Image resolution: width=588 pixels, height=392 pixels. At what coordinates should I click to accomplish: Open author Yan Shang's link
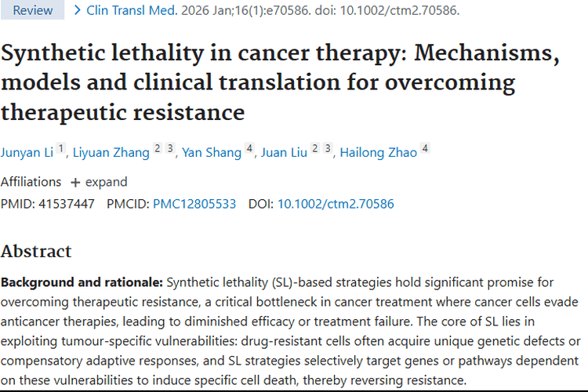(x=212, y=152)
